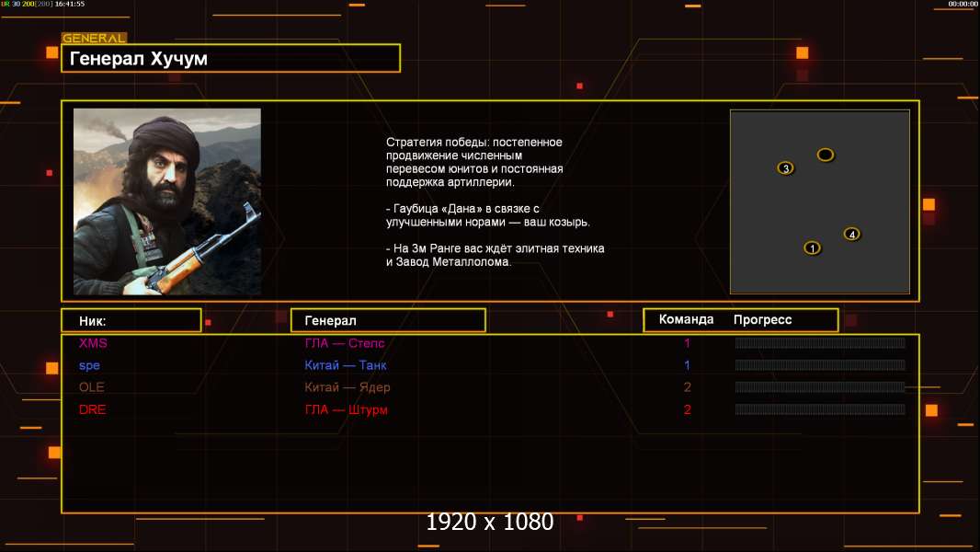Viewport: 980px width, 552px height.
Task: Select the empty unnumbered start position marker
Action: tap(825, 155)
